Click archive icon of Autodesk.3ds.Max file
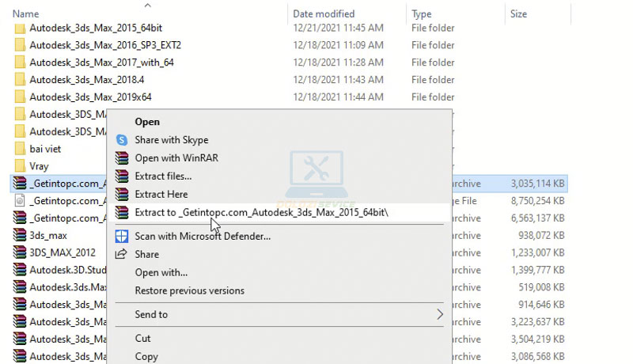This screenshot has height=364, width=633. tap(19, 287)
